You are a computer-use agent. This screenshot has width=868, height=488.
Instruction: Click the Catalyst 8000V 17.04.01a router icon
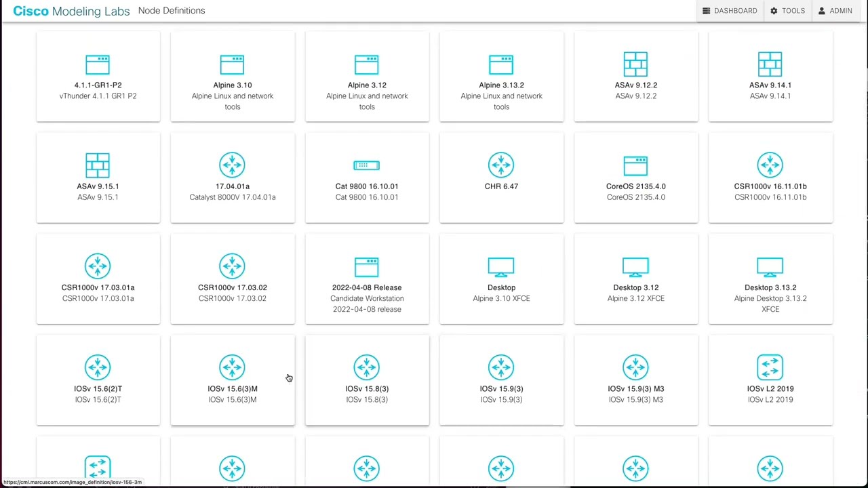click(232, 165)
